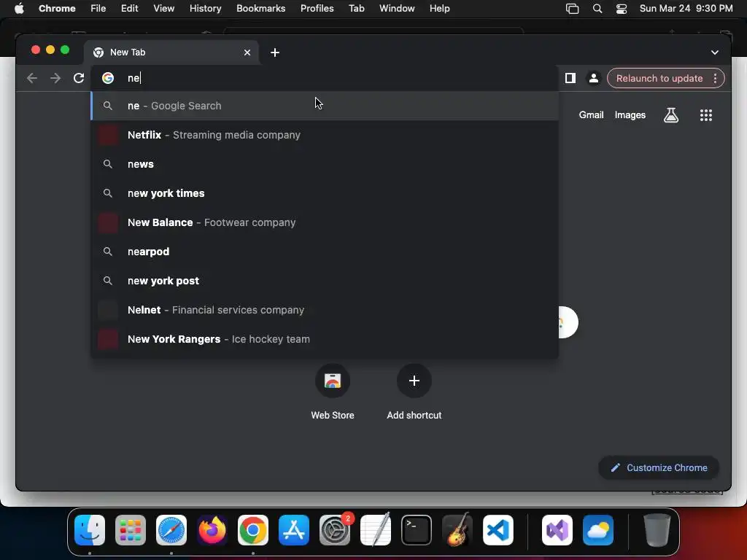Open the Gmail link
Screen dimensions: 747x560
(x=591, y=114)
